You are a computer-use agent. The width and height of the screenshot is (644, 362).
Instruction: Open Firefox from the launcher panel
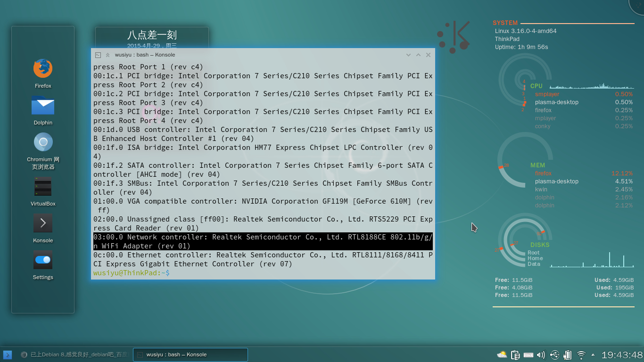pos(43,69)
